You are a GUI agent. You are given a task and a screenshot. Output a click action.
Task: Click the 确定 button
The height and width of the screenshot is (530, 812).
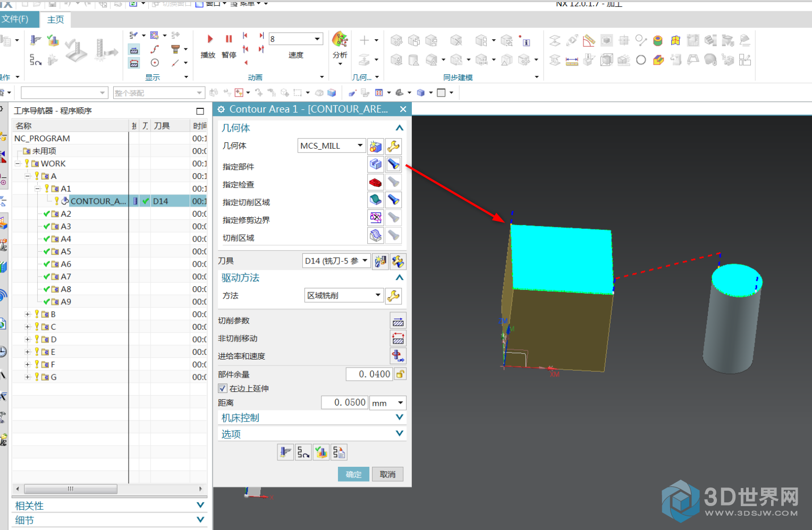click(353, 474)
